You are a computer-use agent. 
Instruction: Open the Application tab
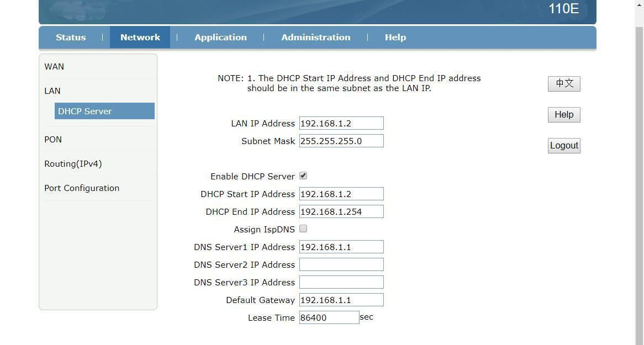220,38
